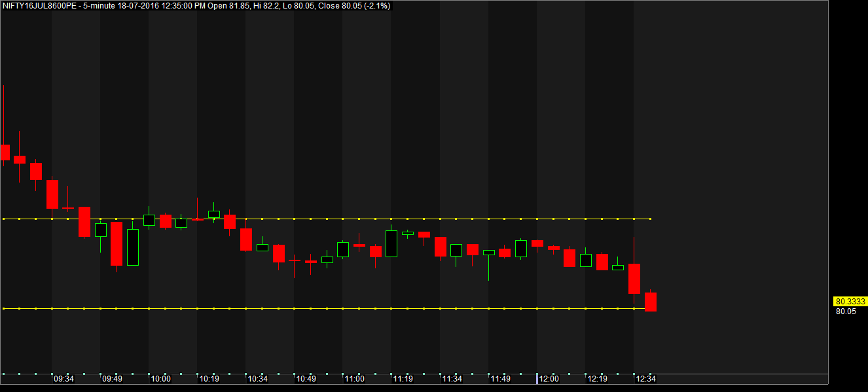Image resolution: width=868 pixels, height=392 pixels.
Task: Click the 80.05 last price label
Action: (x=846, y=312)
